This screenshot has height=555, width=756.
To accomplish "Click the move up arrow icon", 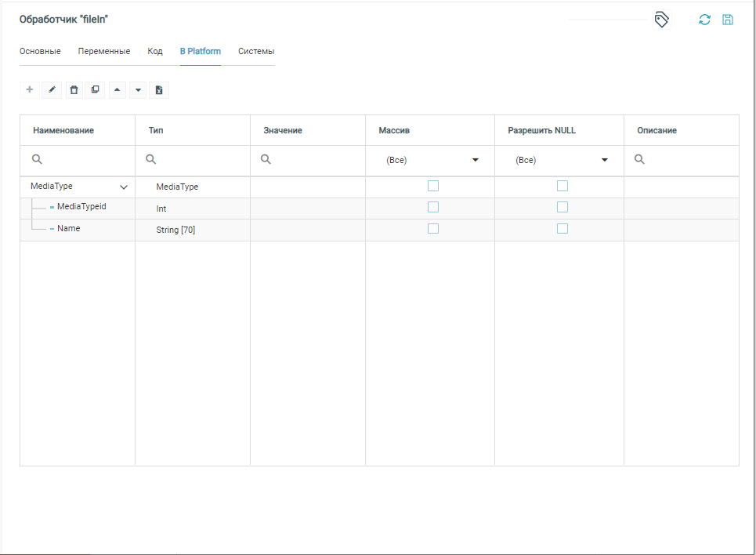I will [117, 90].
